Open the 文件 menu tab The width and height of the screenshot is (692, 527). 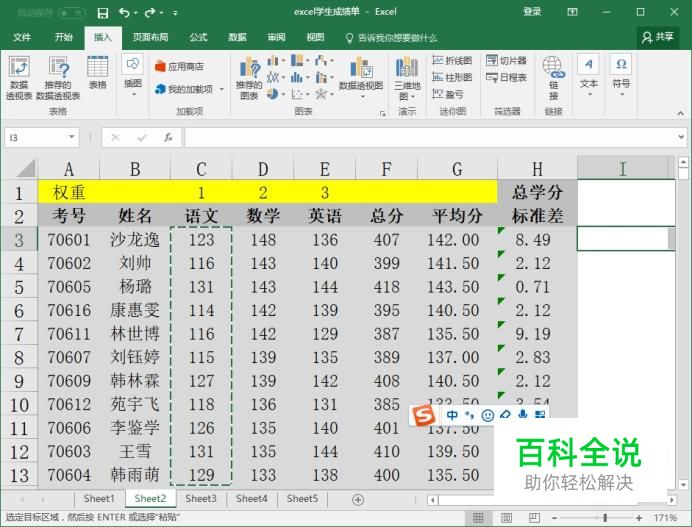click(22, 37)
